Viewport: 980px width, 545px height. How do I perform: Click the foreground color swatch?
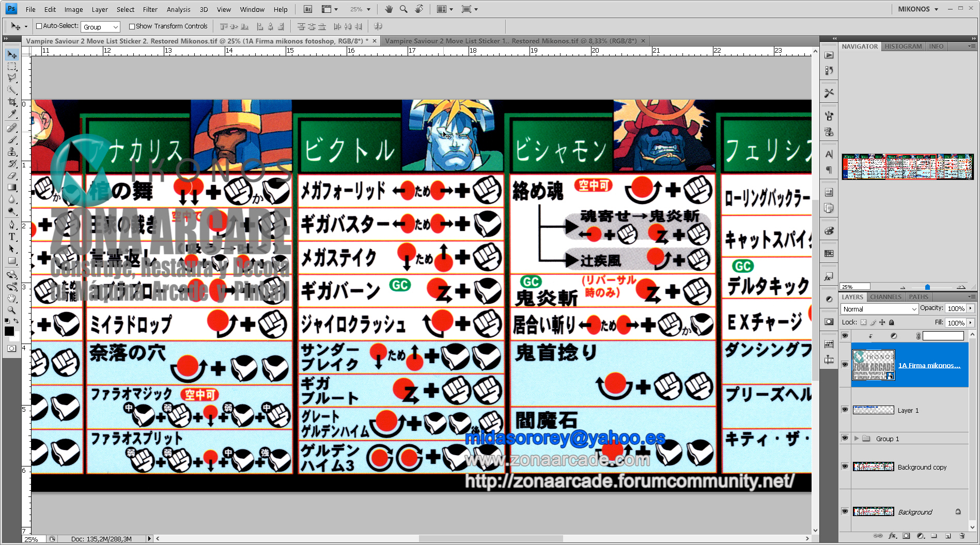9,331
